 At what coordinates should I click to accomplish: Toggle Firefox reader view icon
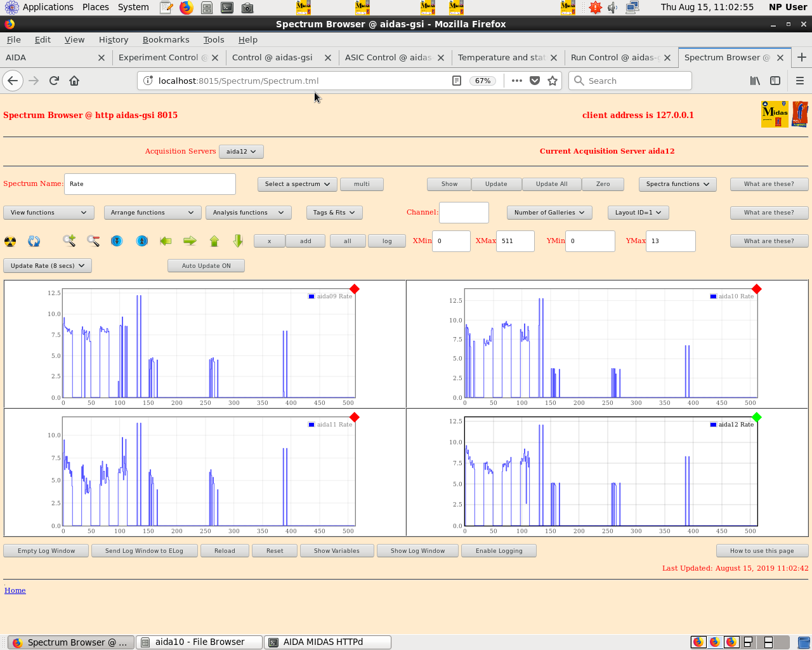pos(456,81)
